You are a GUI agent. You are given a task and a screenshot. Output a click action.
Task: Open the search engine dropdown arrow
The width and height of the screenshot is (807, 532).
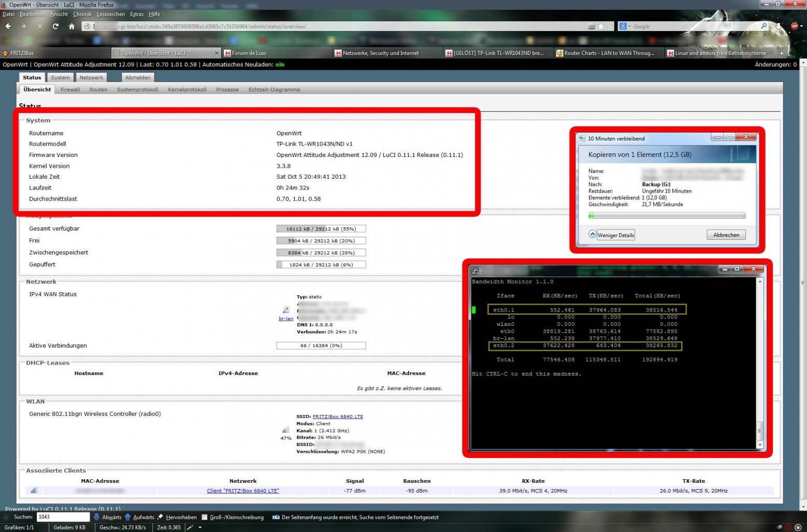click(x=629, y=26)
